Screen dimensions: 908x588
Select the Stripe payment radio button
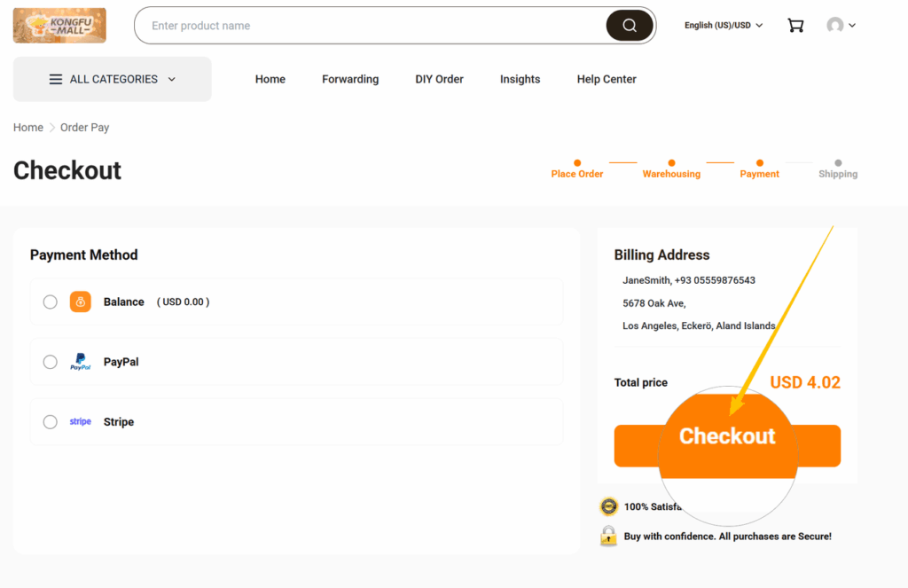point(51,422)
